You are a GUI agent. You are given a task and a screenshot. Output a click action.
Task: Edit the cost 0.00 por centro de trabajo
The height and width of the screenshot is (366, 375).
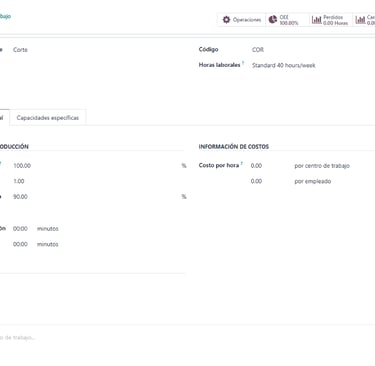coord(271,166)
